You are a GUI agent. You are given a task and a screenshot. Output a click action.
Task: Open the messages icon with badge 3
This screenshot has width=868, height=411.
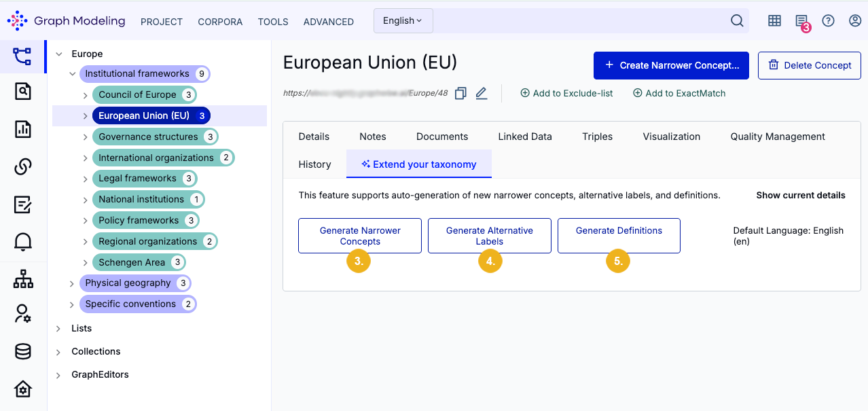coord(801,21)
